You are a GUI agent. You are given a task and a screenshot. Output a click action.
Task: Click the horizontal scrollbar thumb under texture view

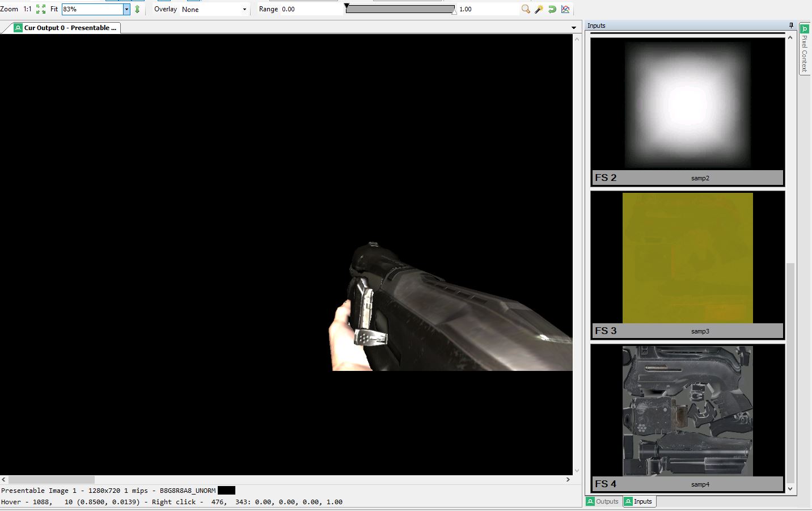click(51, 480)
